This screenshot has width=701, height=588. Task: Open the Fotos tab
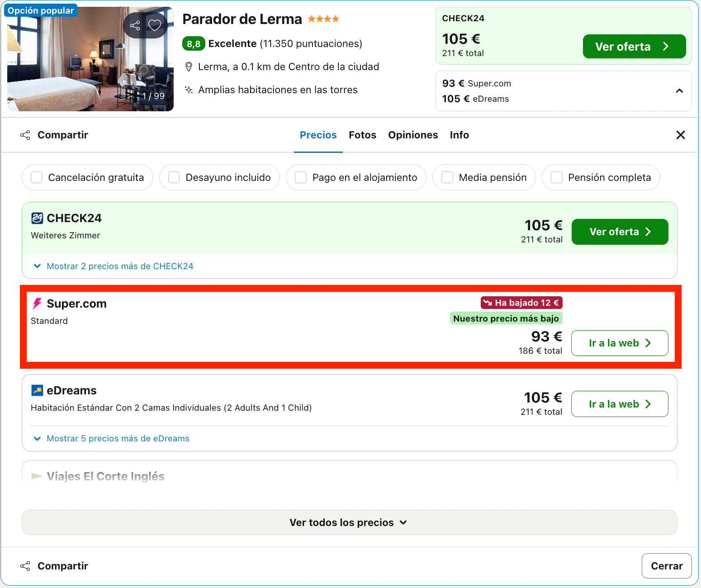(x=362, y=135)
